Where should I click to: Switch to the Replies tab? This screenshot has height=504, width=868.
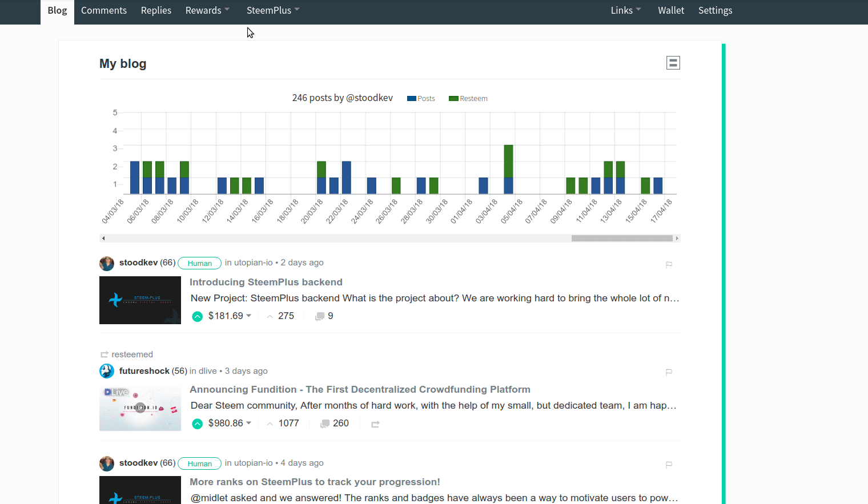(x=156, y=10)
